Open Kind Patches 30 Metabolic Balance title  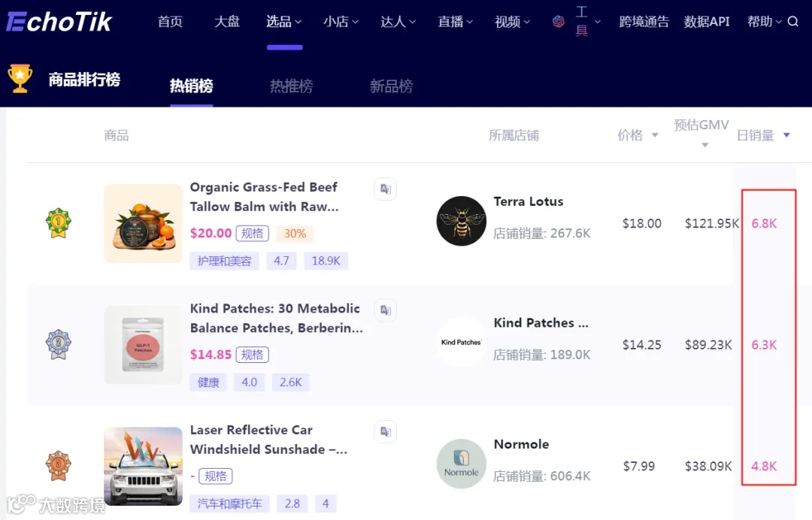point(277,318)
